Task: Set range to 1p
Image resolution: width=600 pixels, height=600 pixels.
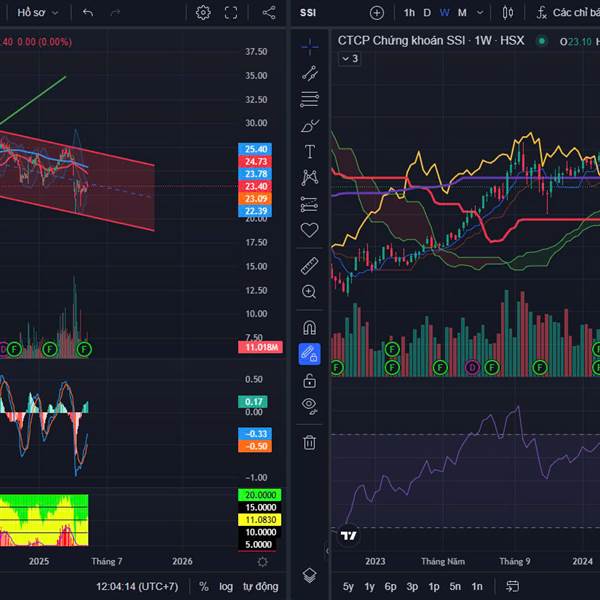Action: click(x=434, y=586)
